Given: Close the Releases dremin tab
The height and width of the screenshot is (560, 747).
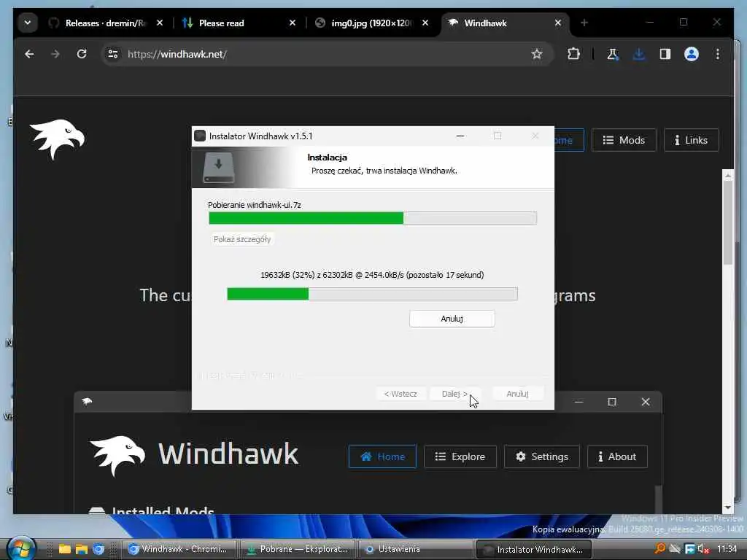Looking at the screenshot, I should pyautogui.click(x=160, y=23).
